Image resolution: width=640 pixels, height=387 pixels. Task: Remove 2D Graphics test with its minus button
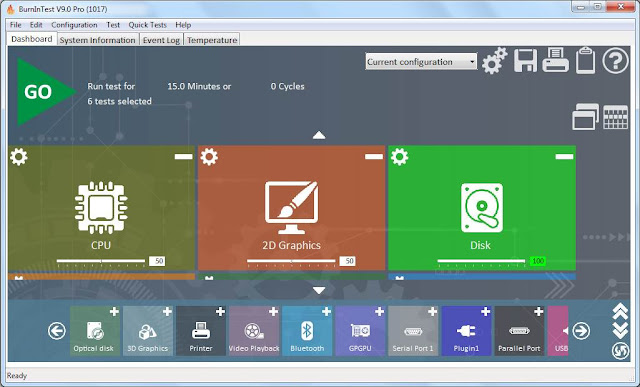373,156
